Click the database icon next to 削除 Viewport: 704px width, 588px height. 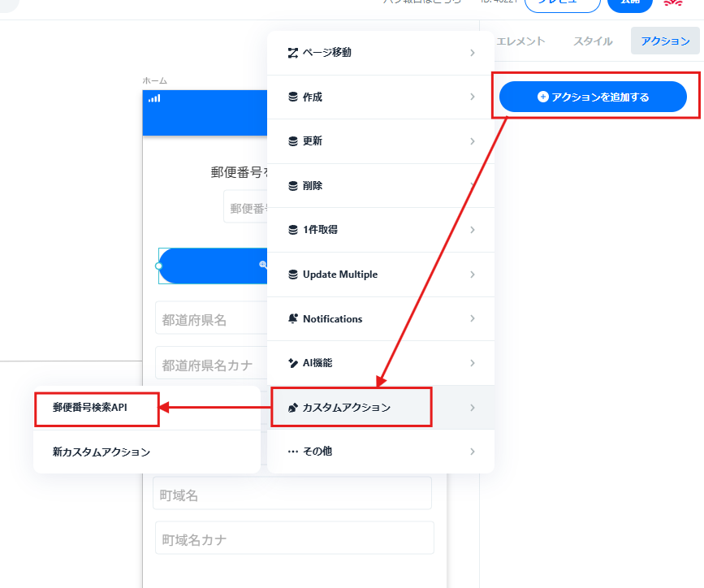click(293, 185)
